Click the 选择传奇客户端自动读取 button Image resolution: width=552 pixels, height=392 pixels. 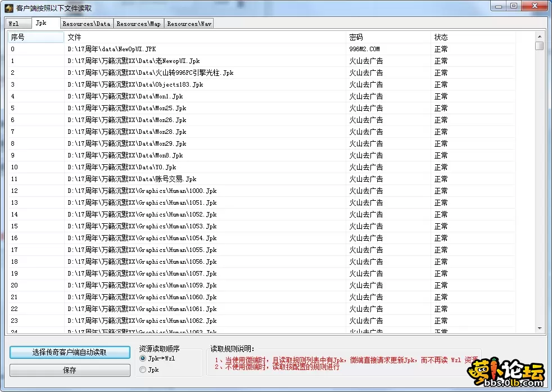click(x=70, y=352)
